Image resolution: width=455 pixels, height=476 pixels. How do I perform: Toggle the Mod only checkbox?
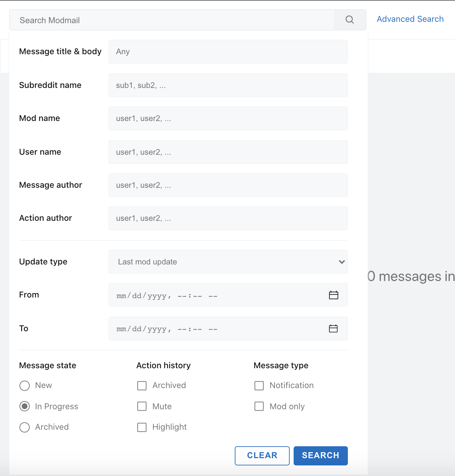click(259, 406)
